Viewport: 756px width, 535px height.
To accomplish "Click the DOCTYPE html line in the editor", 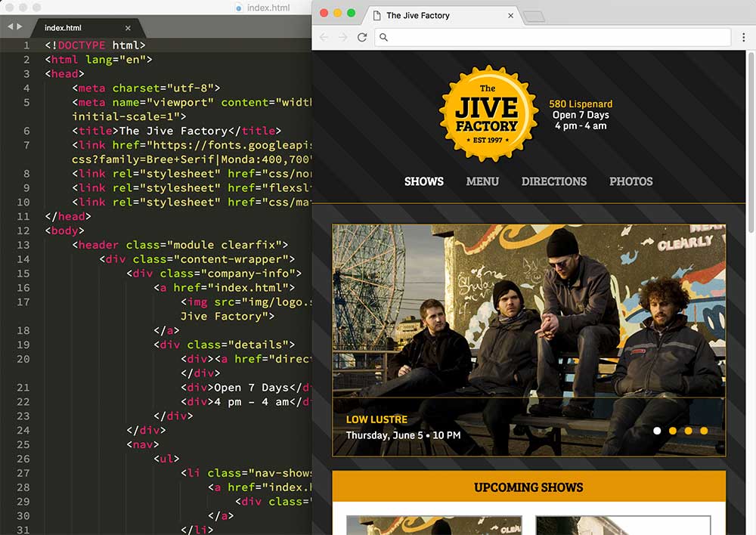I will (x=95, y=45).
